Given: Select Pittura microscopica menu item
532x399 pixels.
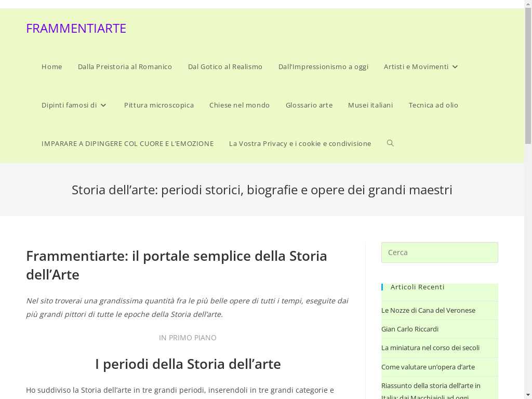Looking at the screenshot, I should coord(159,105).
